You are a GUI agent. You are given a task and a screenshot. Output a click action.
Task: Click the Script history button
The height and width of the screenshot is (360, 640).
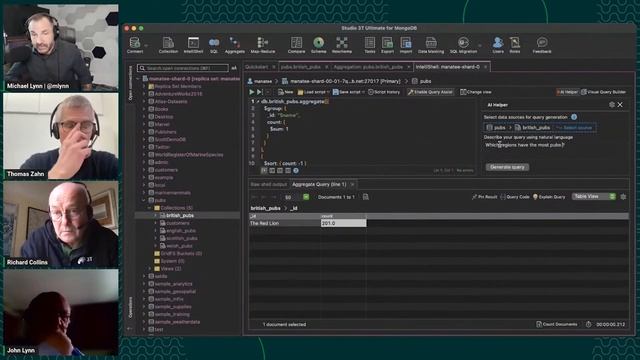pos(384,92)
